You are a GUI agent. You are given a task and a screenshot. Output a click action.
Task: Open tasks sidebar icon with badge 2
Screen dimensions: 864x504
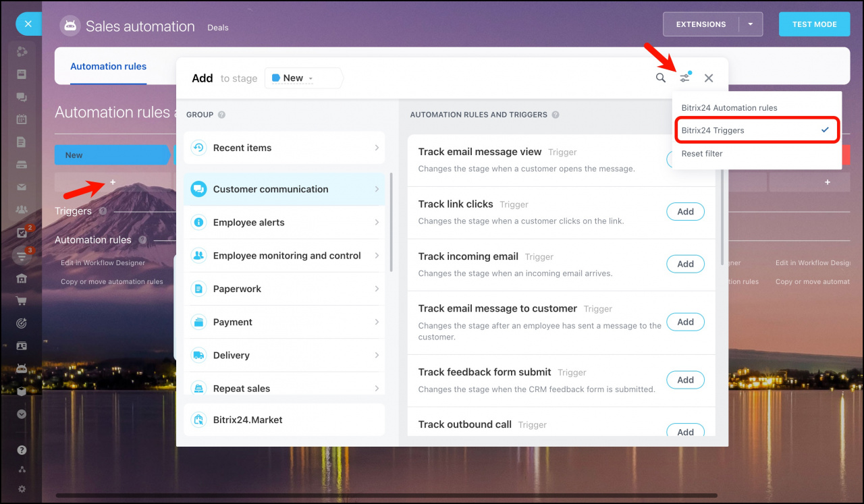pos(22,233)
